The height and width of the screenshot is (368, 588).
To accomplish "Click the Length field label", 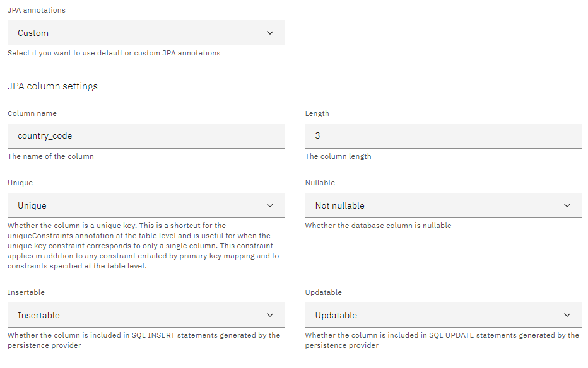I will pos(317,113).
